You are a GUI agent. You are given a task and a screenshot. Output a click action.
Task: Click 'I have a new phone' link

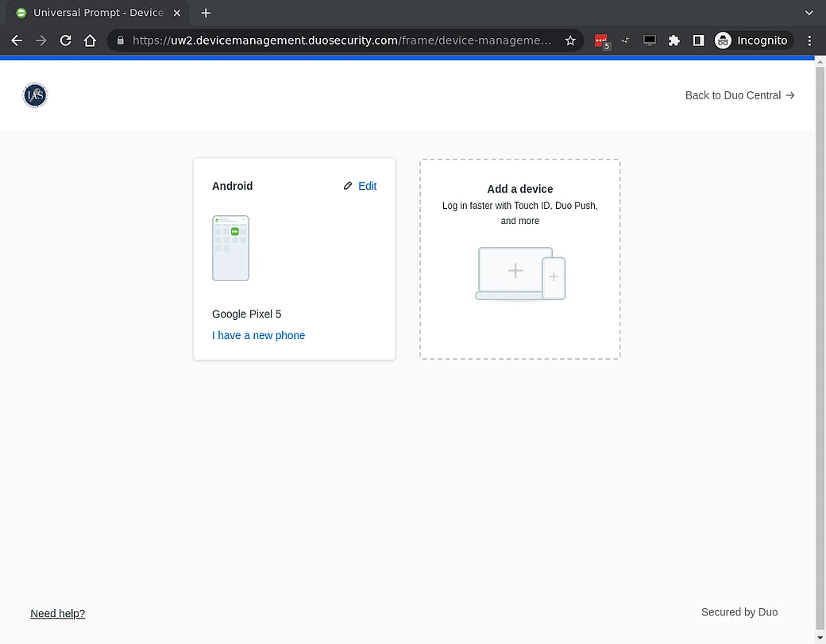tap(258, 335)
